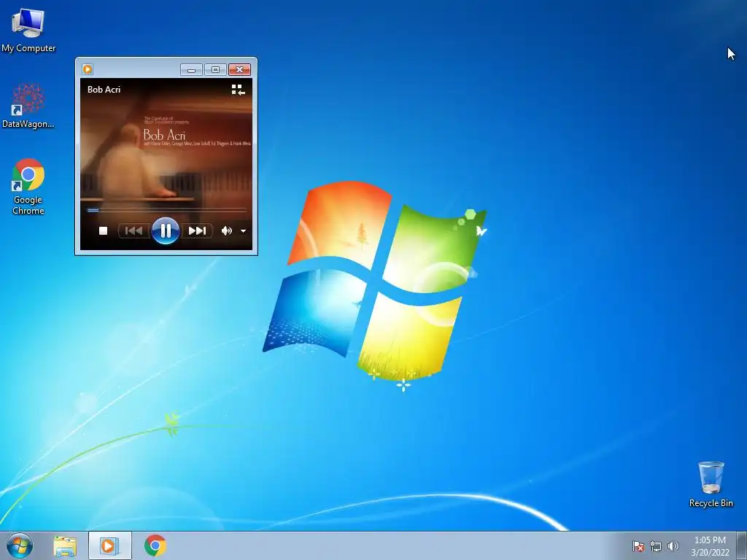Viewport: 747px width, 560px height.
Task: Go to the previous track
Action: pos(134,231)
